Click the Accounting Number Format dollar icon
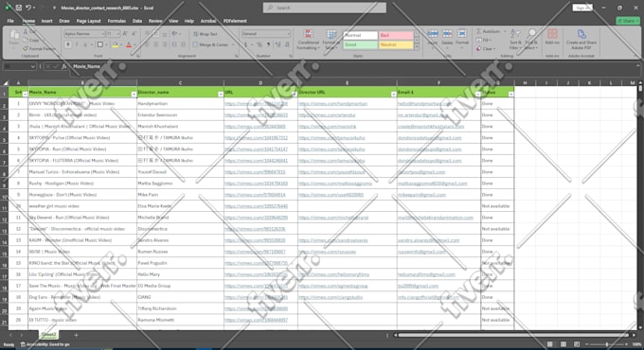The image size is (644, 350). coord(246,44)
